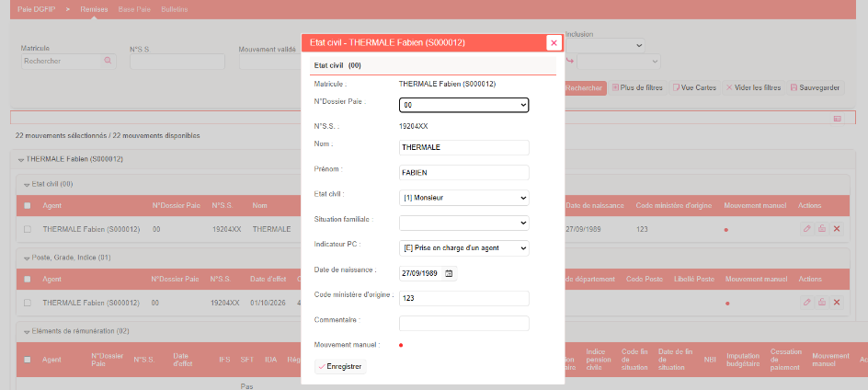
Task: Switch to the Remises tab
Action: [x=94, y=9]
